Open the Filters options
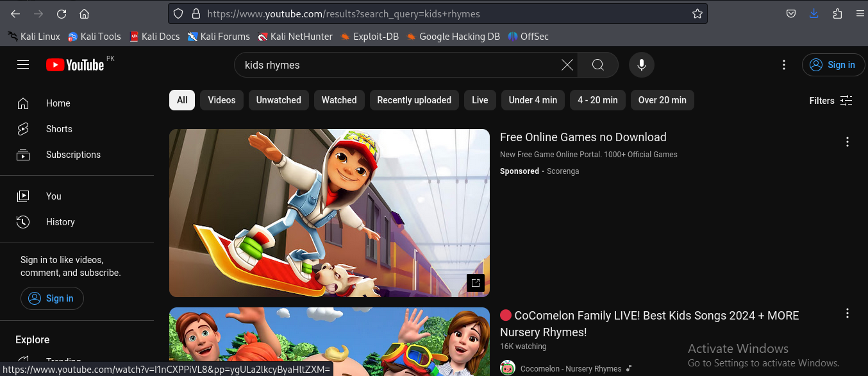 831,101
